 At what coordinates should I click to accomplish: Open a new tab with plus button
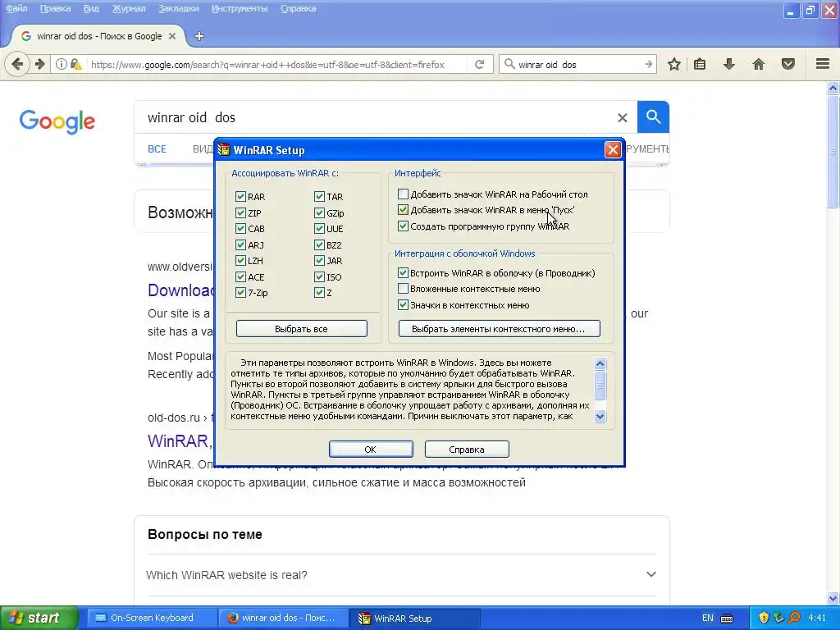[199, 36]
